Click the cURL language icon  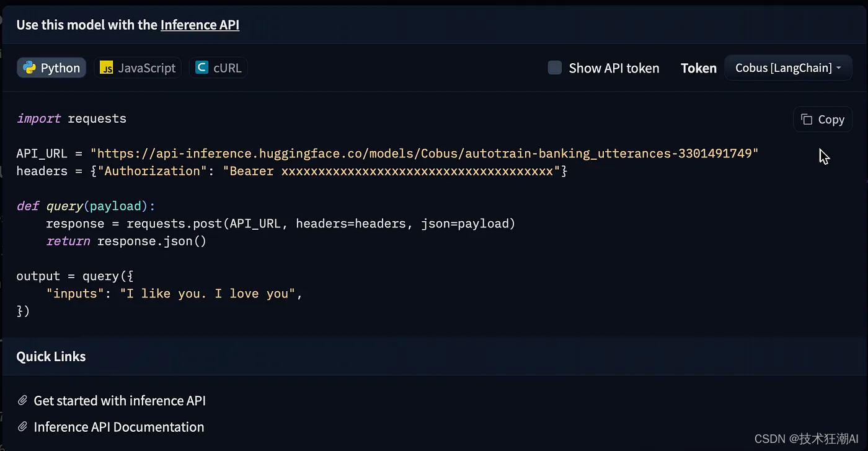(x=201, y=68)
